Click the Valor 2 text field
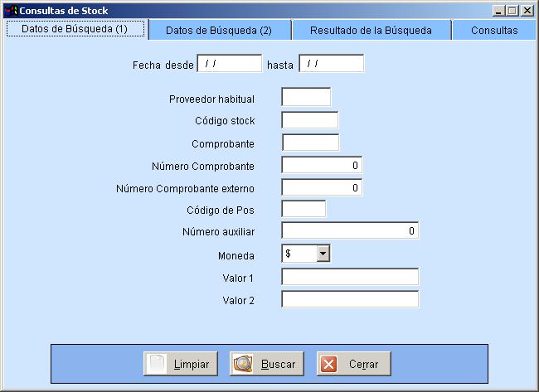Screen dimensions: 539x392 pos(350,299)
